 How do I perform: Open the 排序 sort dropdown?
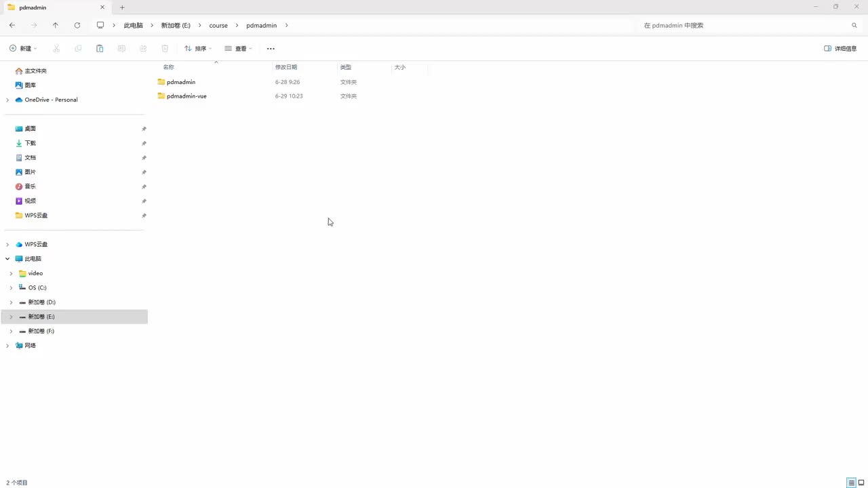[198, 49]
